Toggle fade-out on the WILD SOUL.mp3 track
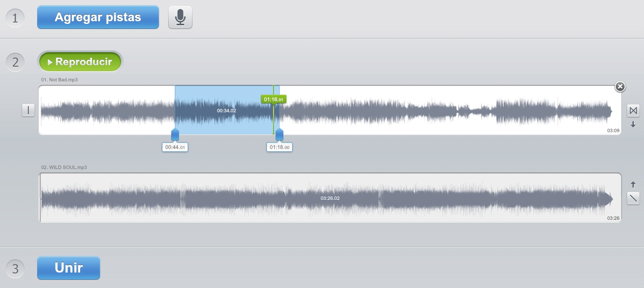This screenshot has width=644, height=288. tap(633, 198)
